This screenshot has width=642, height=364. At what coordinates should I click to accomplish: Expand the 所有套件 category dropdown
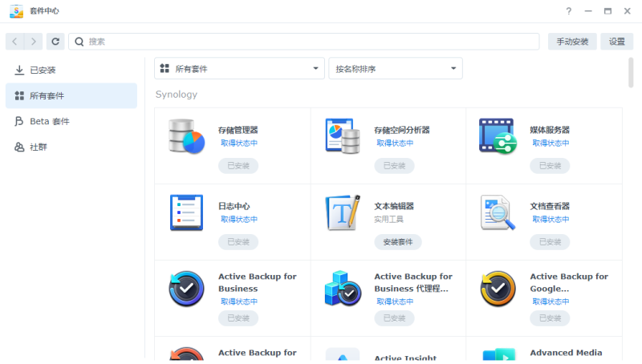239,68
